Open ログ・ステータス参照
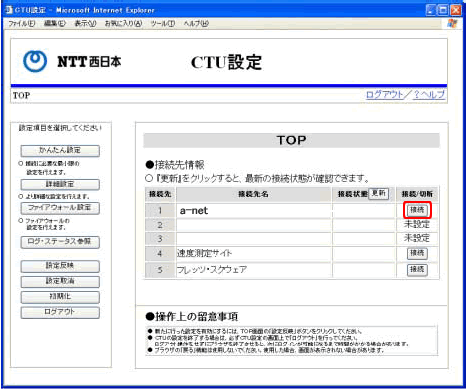The width and height of the screenshot is (466, 390). click(x=60, y=242)
